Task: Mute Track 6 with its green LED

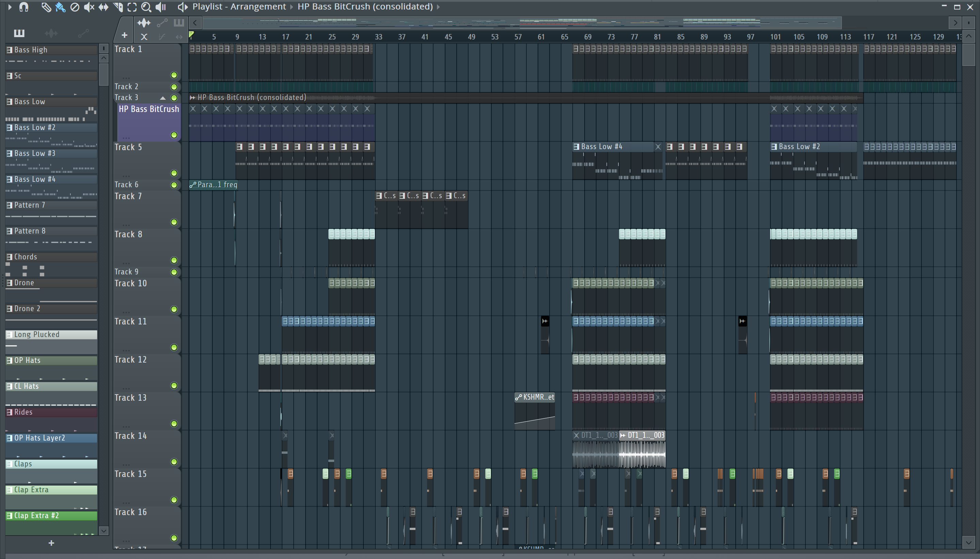Action: click(174, 185)
